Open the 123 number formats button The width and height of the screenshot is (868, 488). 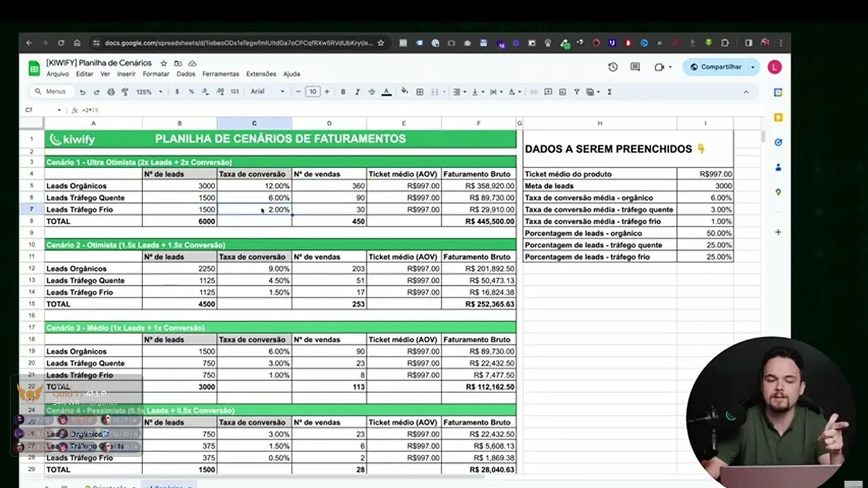tap(235, 91)
